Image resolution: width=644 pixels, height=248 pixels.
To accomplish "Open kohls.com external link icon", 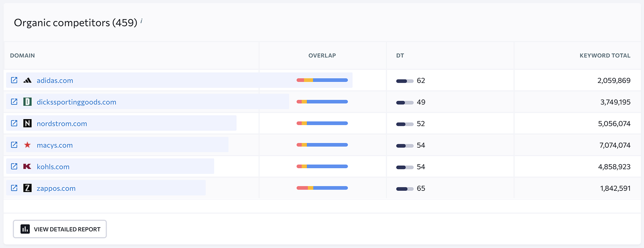I will (14, 166).
